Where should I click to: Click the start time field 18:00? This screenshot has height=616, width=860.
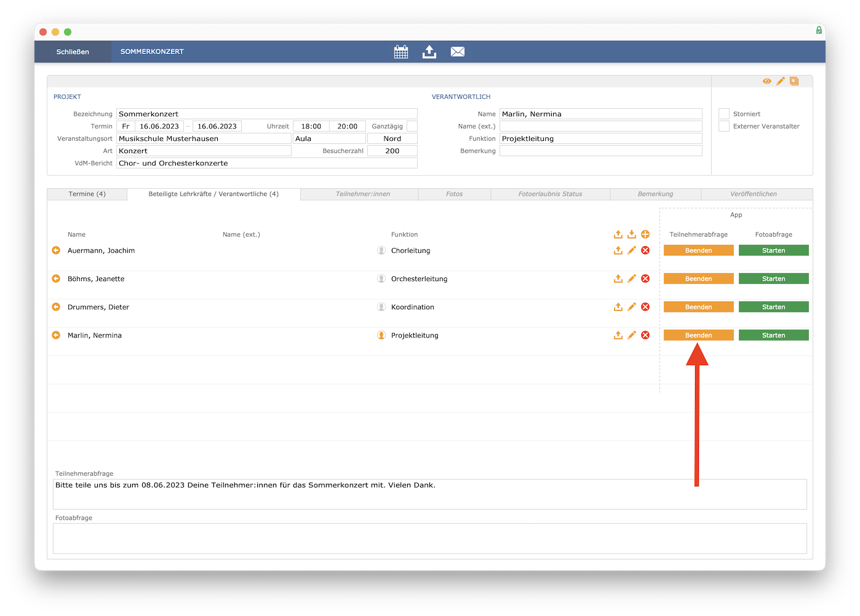pos(311,126)
